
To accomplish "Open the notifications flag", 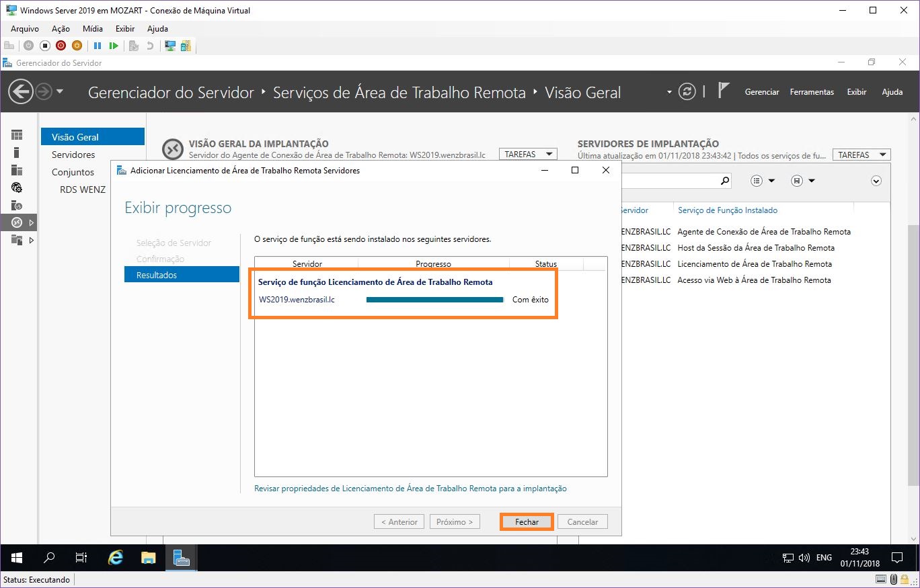I will 724,91.
